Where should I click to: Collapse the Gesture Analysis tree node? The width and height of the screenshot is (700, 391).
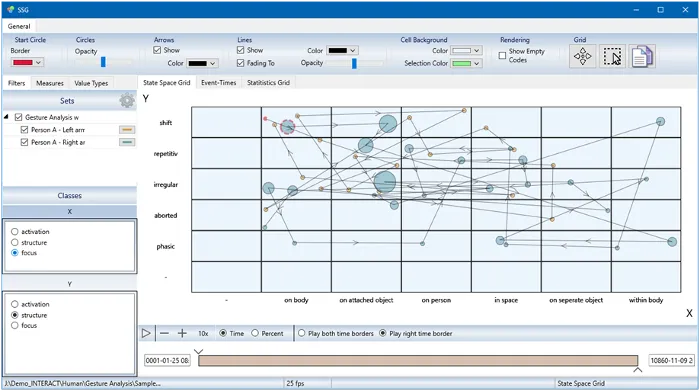point(6,117)
